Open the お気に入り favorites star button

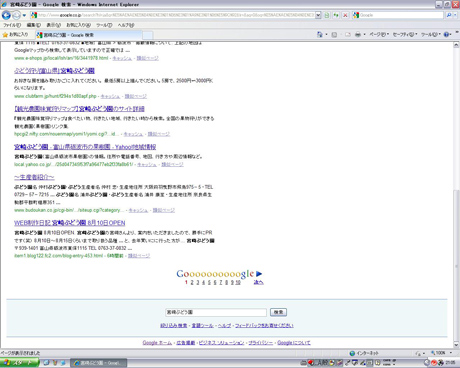coord(15,35)
